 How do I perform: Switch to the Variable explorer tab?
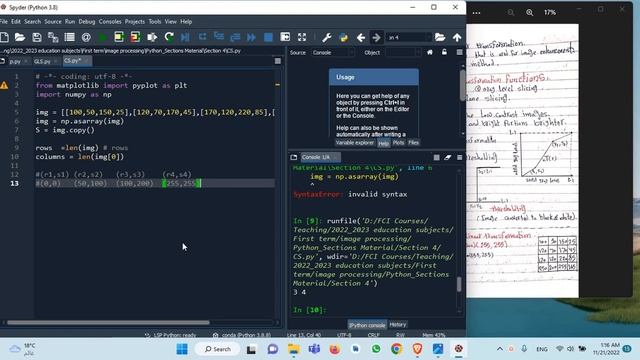[354, 143]
